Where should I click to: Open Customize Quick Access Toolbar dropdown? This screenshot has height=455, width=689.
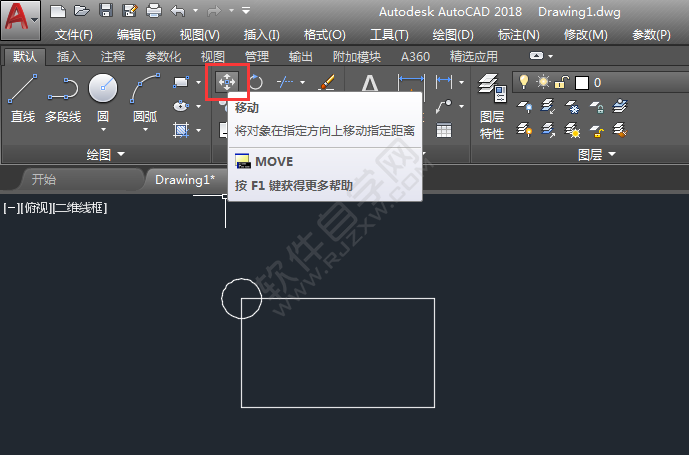coord(246,11)
